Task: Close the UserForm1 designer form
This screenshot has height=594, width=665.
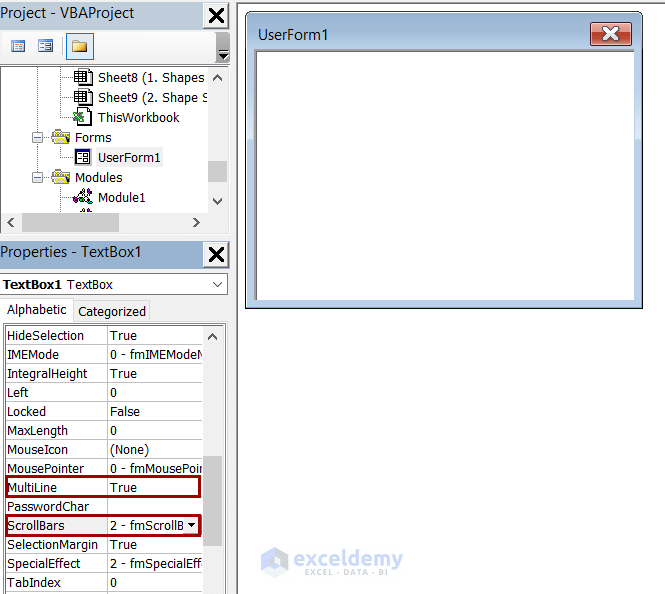Action: 611,34
